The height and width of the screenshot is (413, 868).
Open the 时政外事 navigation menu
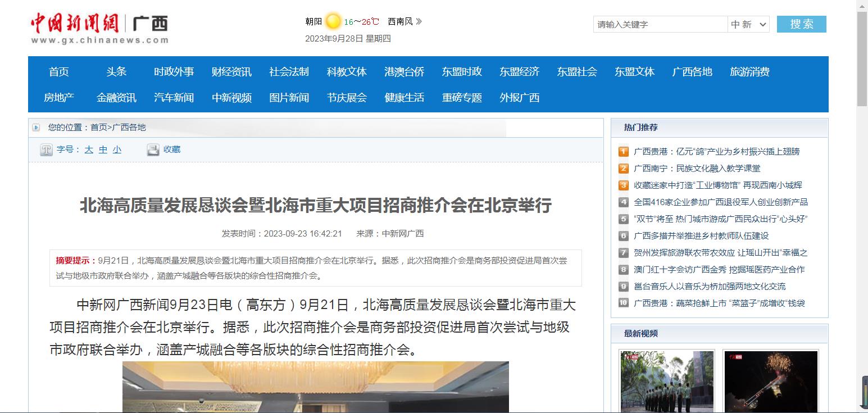point(174,72)
